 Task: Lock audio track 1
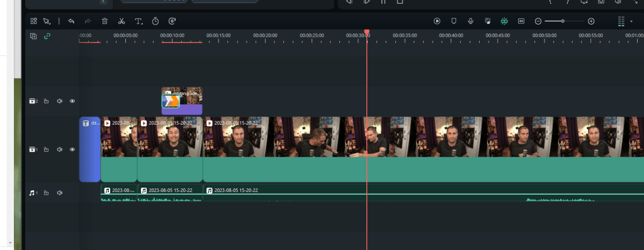point(47,193)
